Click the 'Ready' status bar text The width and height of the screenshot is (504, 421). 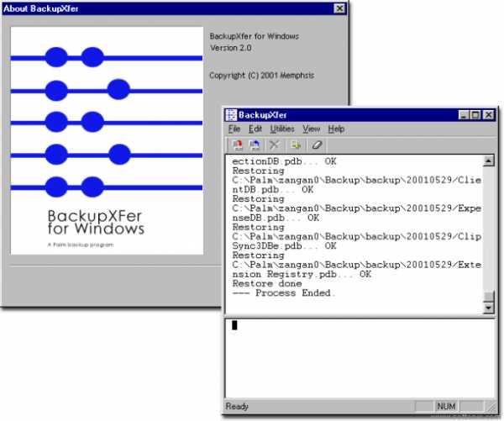(x=237, y=406)
